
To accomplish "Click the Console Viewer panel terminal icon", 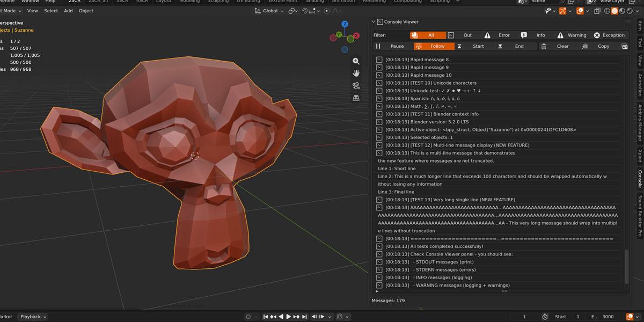I will [379, 21].
